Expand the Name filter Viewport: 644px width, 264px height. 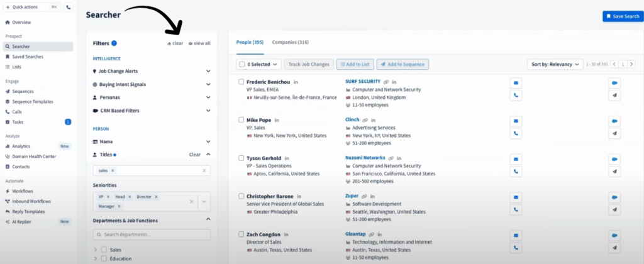[208, 141]
